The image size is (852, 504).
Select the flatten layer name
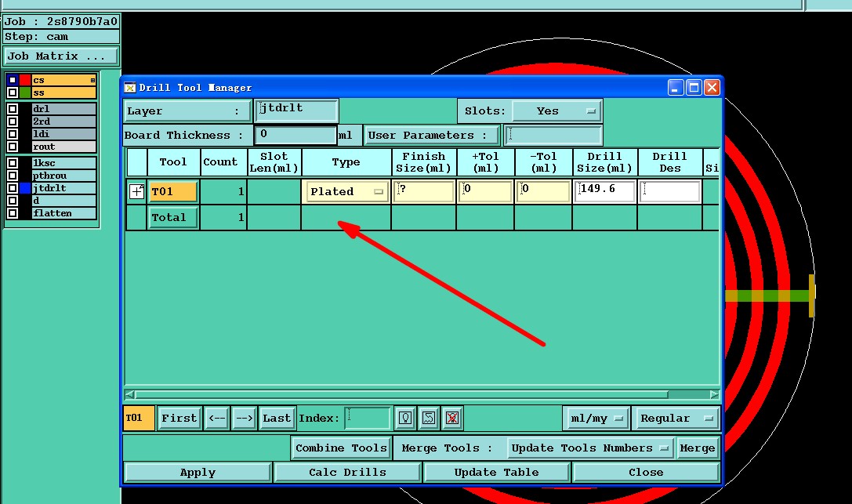tap(64, 213)
